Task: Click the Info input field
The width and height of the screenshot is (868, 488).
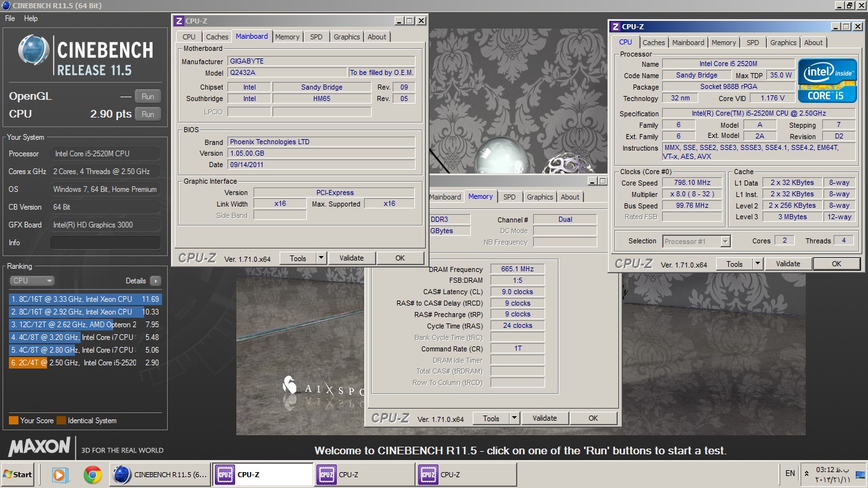Action: (x=105, y=243)
